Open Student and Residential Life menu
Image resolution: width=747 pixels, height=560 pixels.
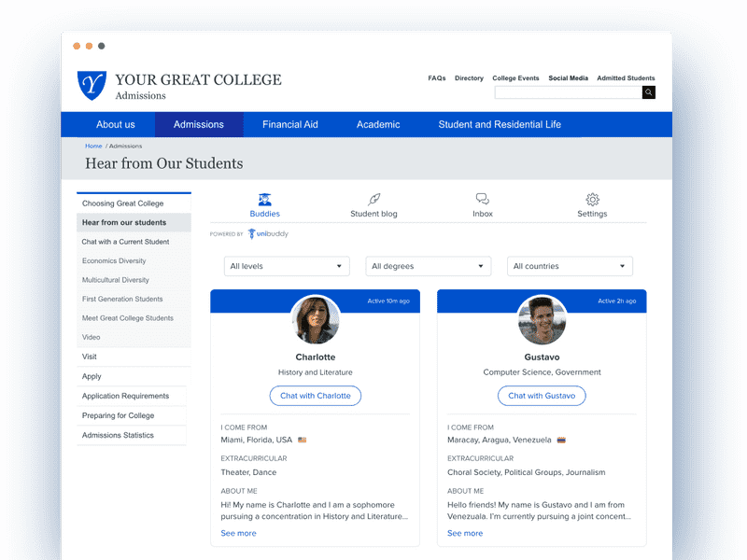[500, 124]
